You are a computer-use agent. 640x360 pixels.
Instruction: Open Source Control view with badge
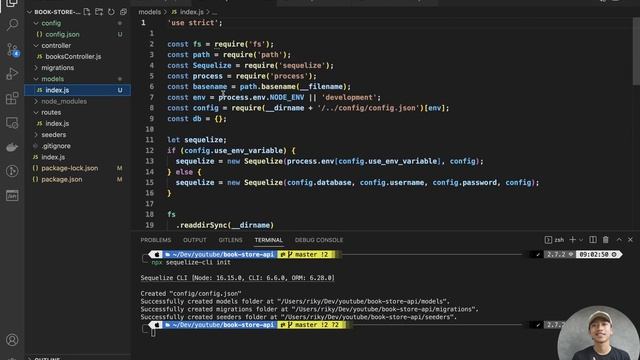pyautogui.click(x=12, y=49)
